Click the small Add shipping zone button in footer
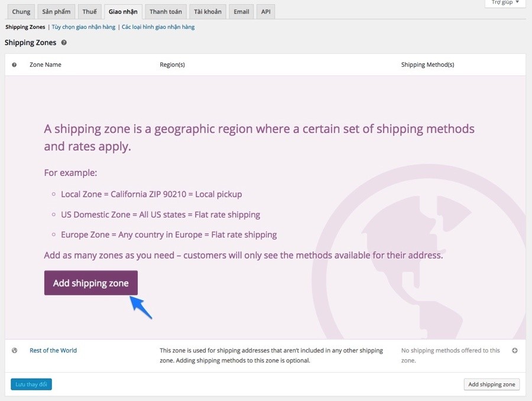Image resolution: width=532 pixels, height=401 pixels. (x=492, y=384)
